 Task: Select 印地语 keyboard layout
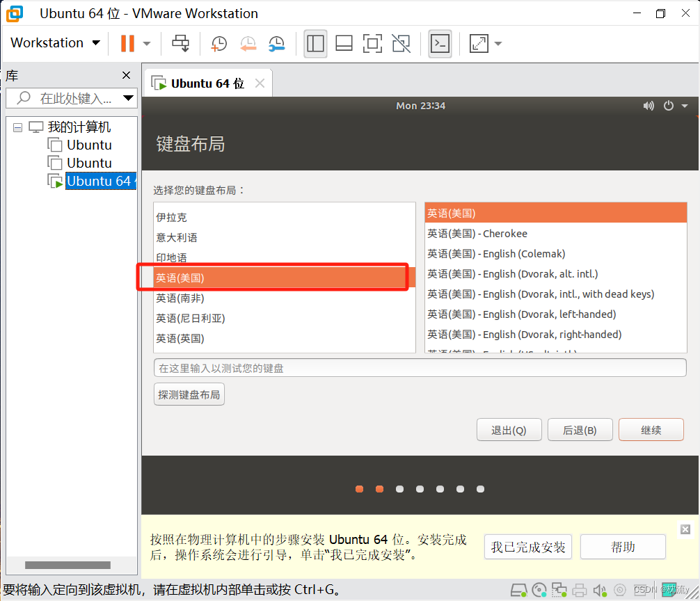coord(285,257)
